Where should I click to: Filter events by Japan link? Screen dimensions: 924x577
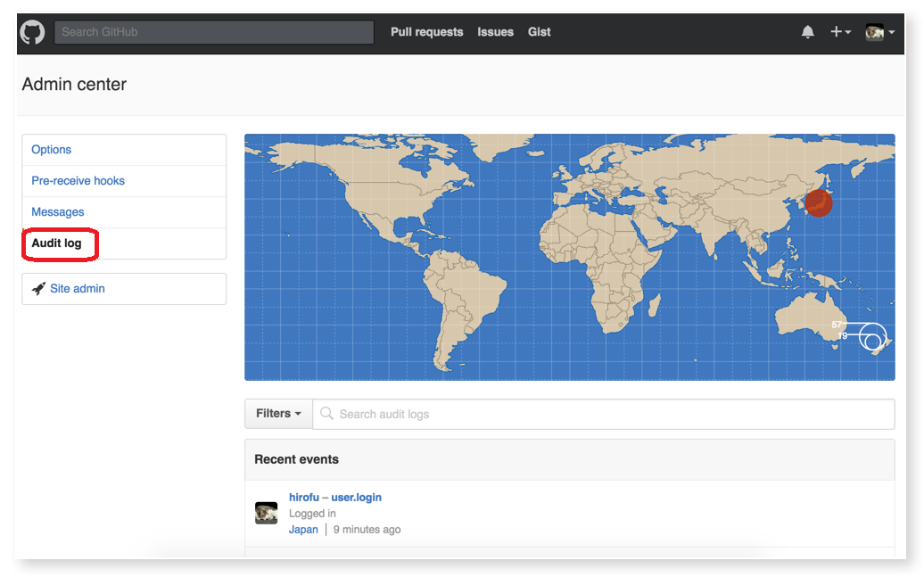coord(303,529)
